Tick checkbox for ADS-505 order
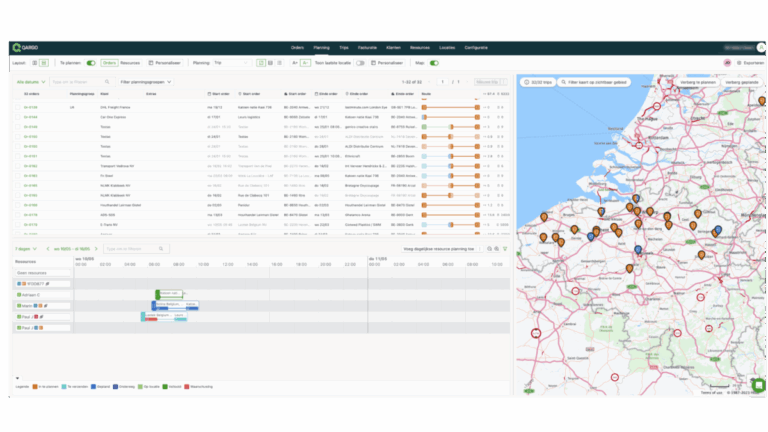Viewport: 768px width, 432px height. pos(18,215)
